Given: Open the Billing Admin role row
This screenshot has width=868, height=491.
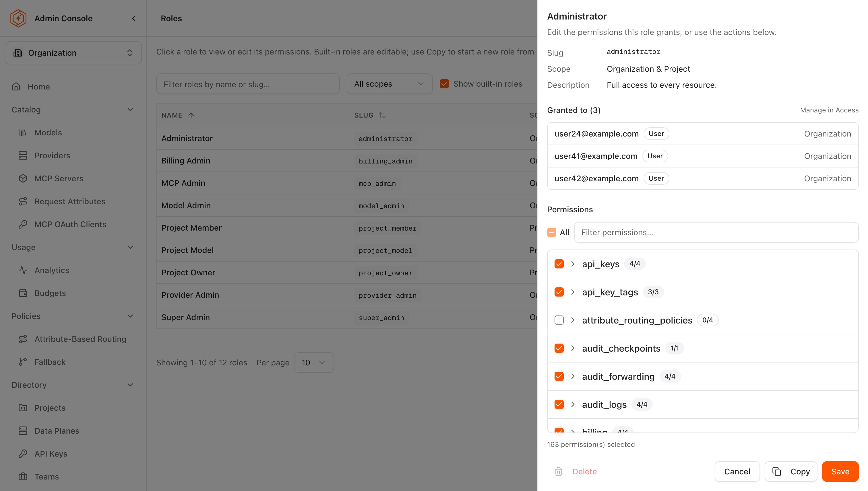Looking at the screenshot, I should click(346, 161).
